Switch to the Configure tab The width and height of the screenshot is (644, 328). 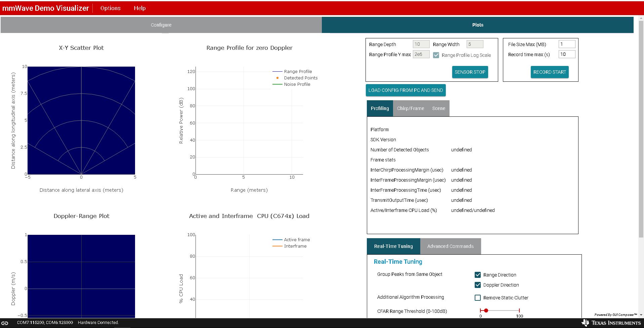point(161,25)
